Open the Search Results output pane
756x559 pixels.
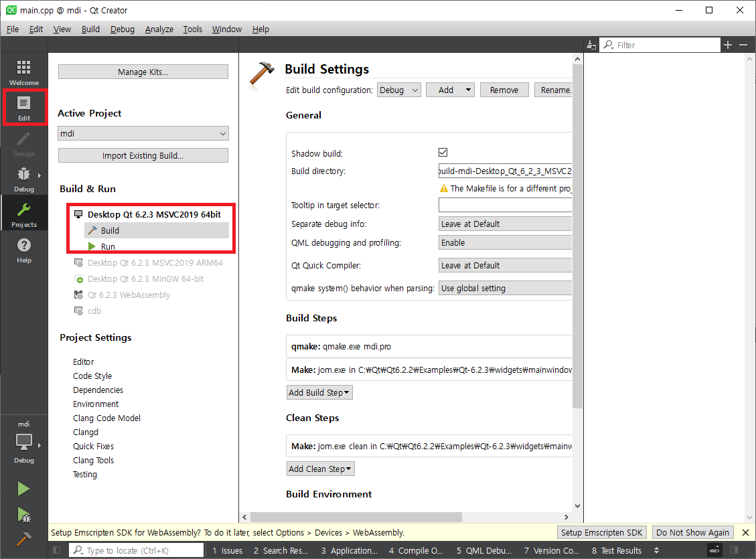281,550
